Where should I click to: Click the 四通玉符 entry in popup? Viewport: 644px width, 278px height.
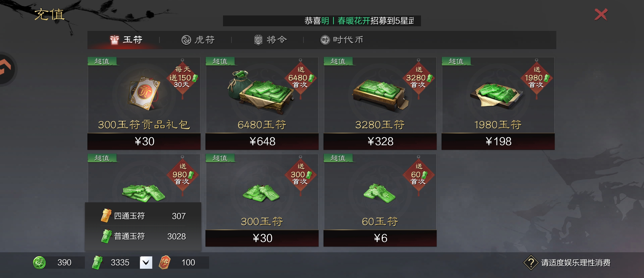click(143, 216)
